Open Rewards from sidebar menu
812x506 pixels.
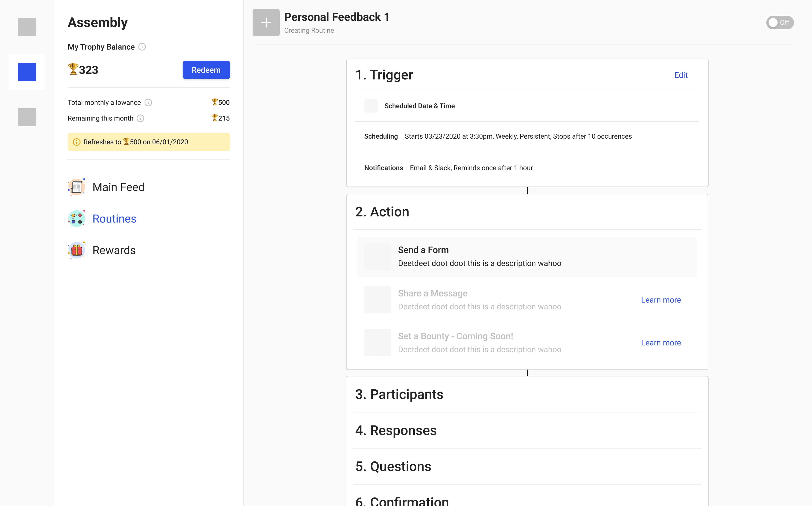114,250
